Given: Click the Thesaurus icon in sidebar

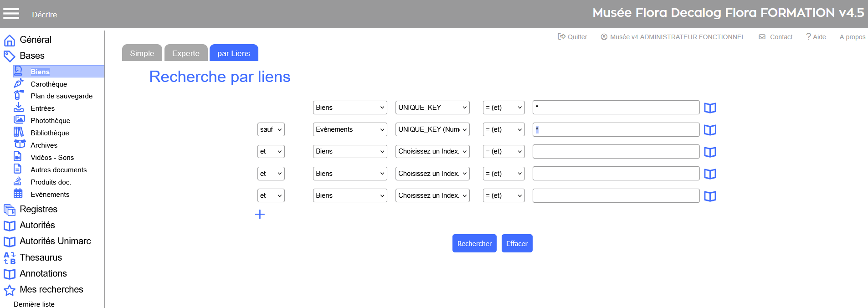Looking at the screenshot, I should tap(10, 258).
